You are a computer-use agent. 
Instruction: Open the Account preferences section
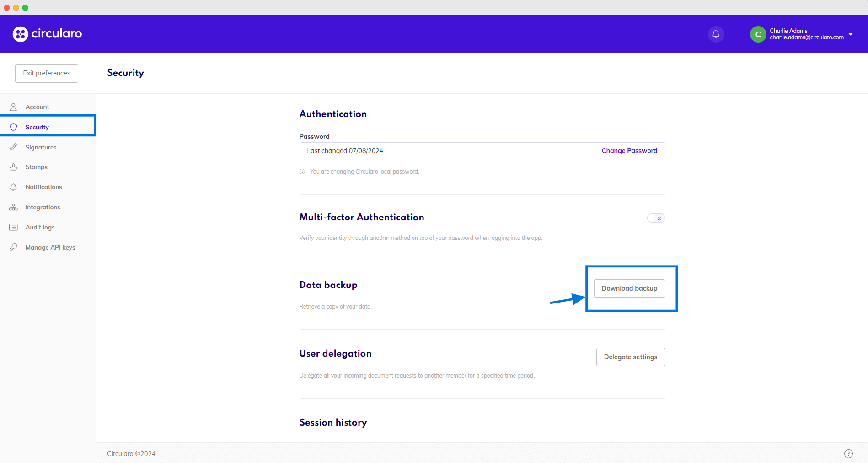coord(38,107)
